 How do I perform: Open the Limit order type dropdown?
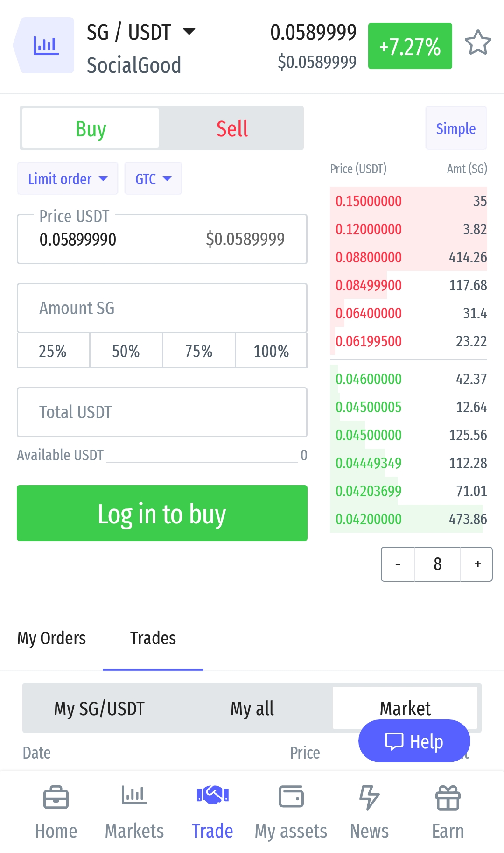68,179
